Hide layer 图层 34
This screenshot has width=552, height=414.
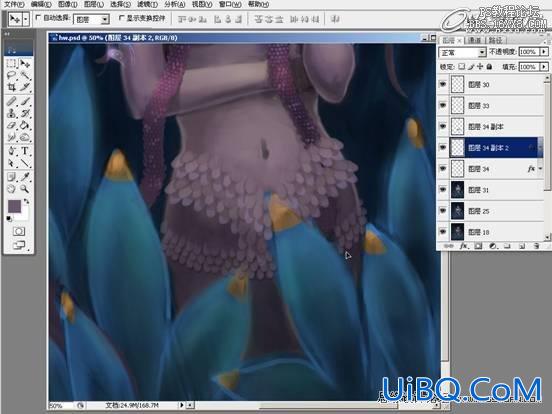point(443,168)
